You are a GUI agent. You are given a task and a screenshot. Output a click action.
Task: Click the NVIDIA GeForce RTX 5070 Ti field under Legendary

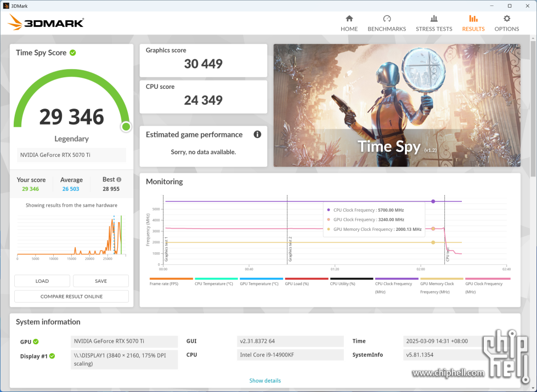point(71,155)
